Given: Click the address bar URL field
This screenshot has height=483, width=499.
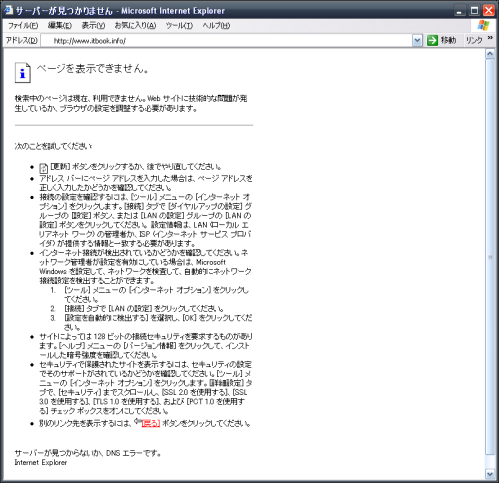Looking at the screenshot, I should click(x=227, y=41).
